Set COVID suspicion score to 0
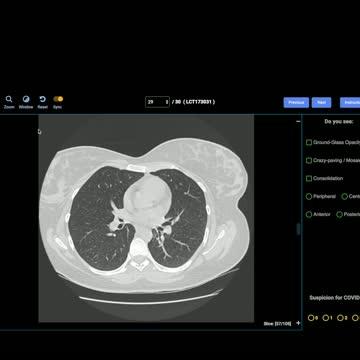The width and height of the screenshot is (360, 360). click(x=311, y=318)
